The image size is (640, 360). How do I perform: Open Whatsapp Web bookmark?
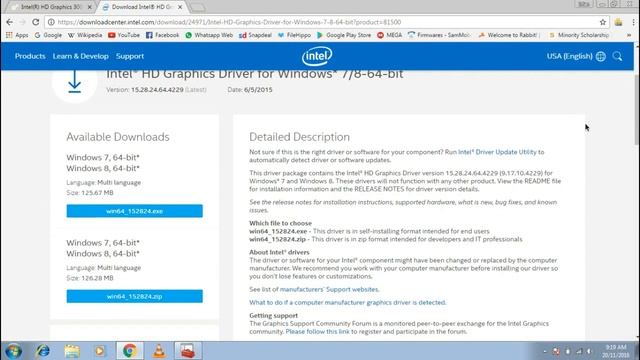point(209,35)
